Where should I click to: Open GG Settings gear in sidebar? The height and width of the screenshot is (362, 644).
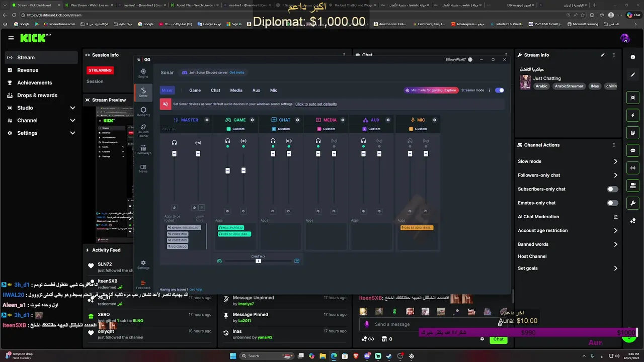click(x=143, y=264)
